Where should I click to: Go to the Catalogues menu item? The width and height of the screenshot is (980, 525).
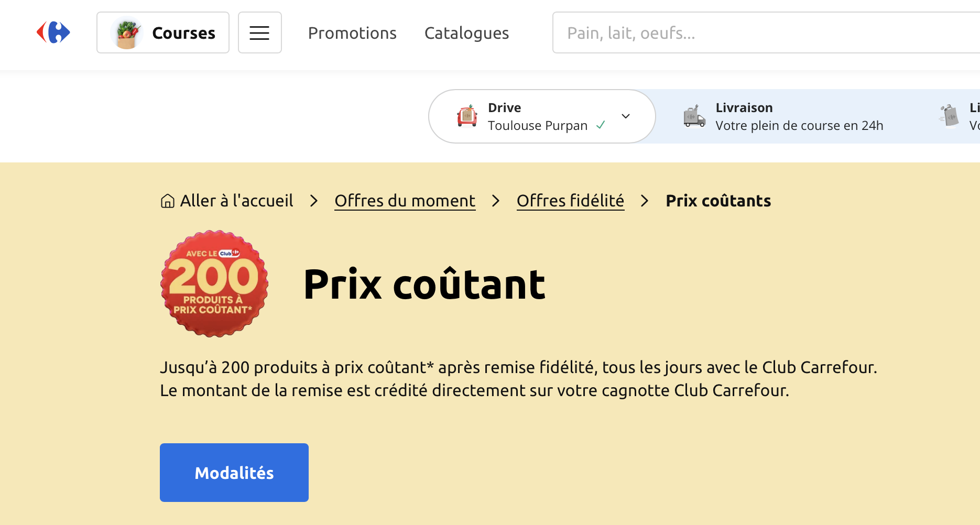[x=466, y=33]
